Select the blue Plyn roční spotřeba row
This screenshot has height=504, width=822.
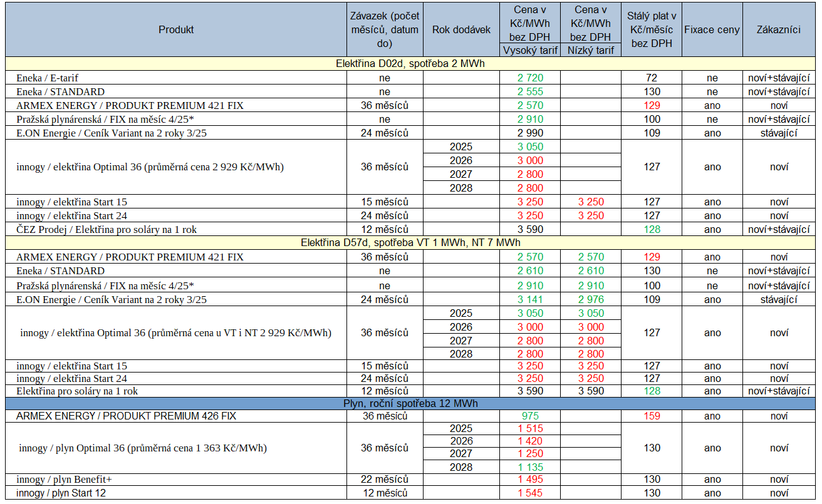(x=410, y=404)
